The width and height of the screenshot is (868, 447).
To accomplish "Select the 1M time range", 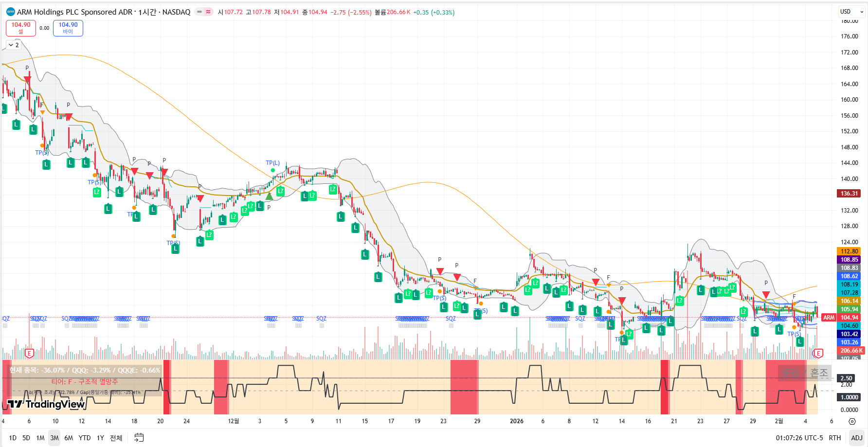I will pyautogui.click(x=40, y=438).
